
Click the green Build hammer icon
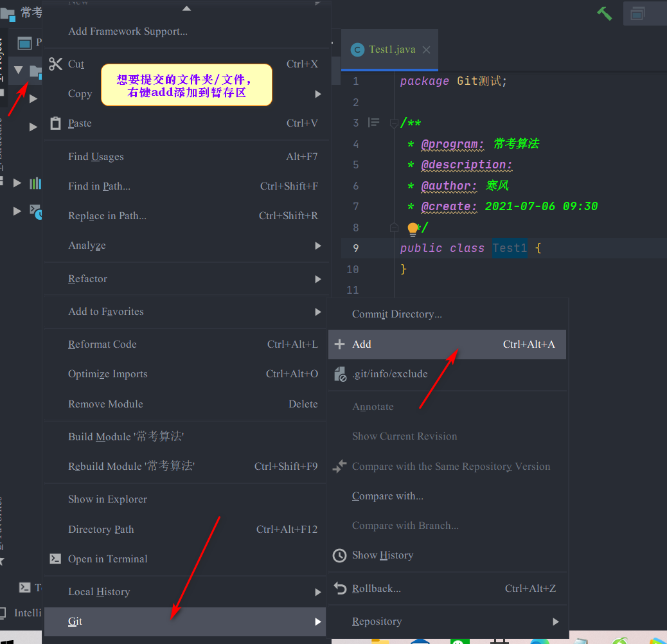(604, 13)
